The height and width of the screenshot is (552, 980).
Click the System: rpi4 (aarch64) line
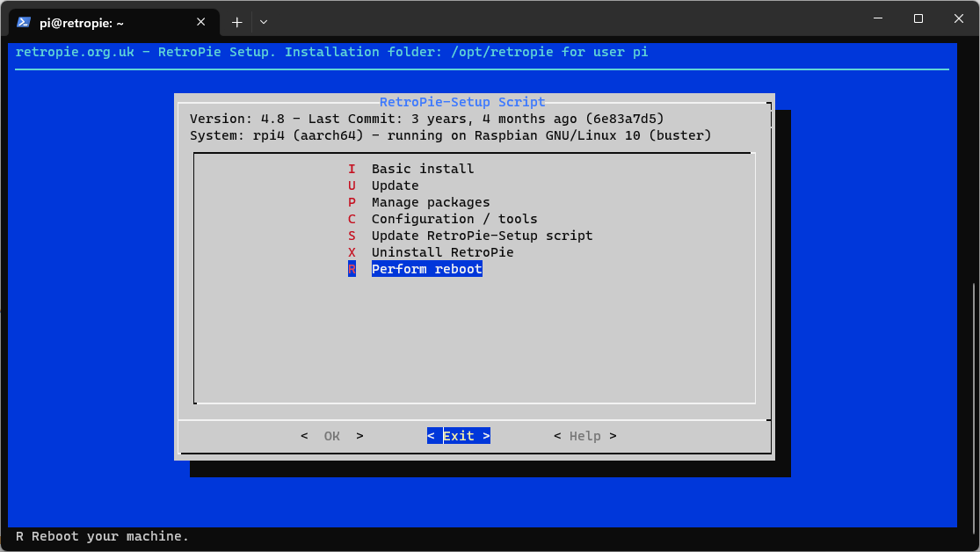click(451, 135)
